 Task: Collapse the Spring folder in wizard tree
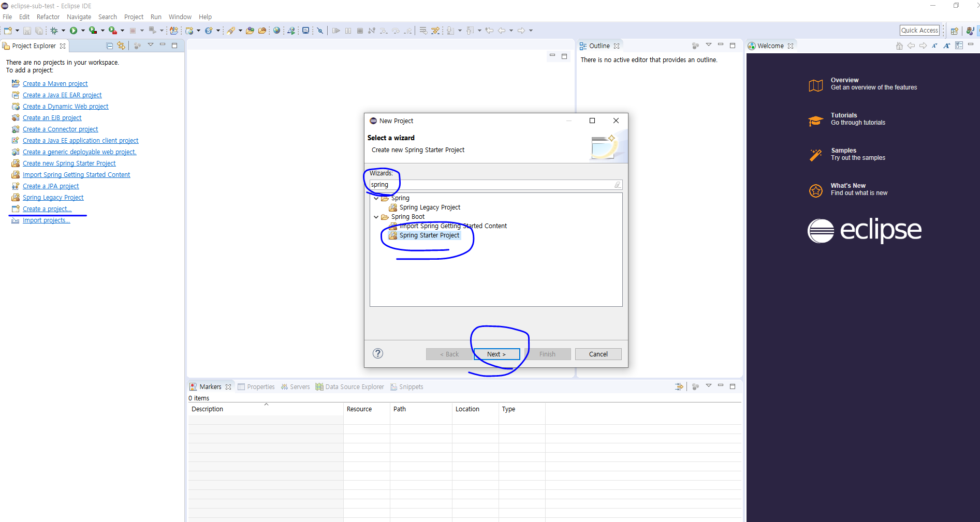[376, 198]
